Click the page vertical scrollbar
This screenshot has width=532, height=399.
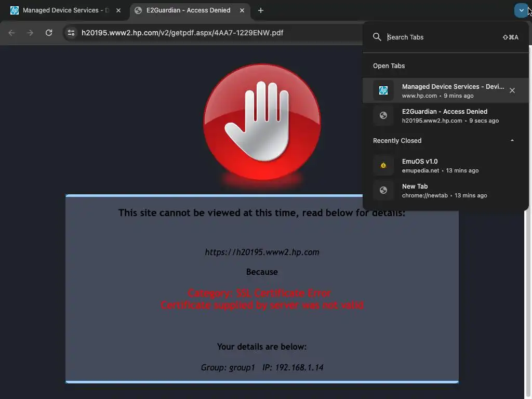click(528, 220)
